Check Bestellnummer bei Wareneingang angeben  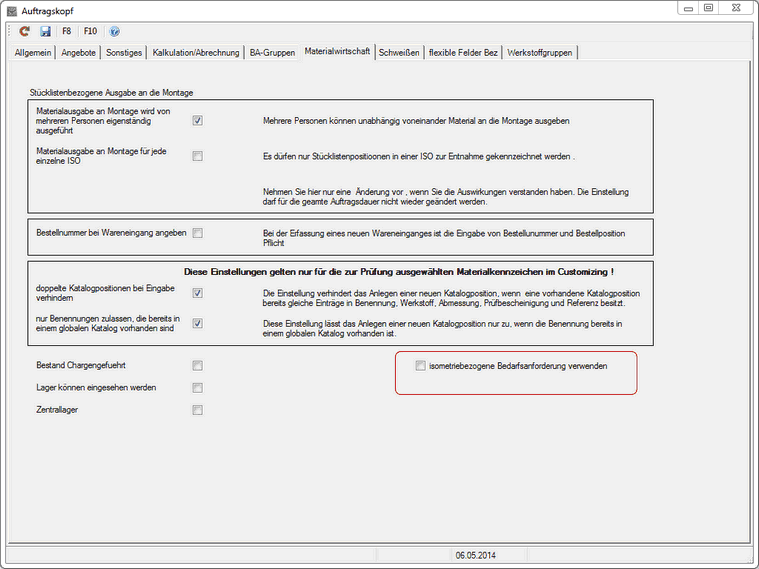click(198, 233)
